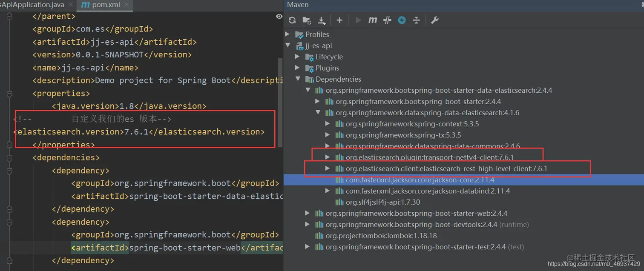Click library icon of spring-boot-starter-data-elasticsearch
Viewport: 644px width, 271px height.
pos(319,90)
